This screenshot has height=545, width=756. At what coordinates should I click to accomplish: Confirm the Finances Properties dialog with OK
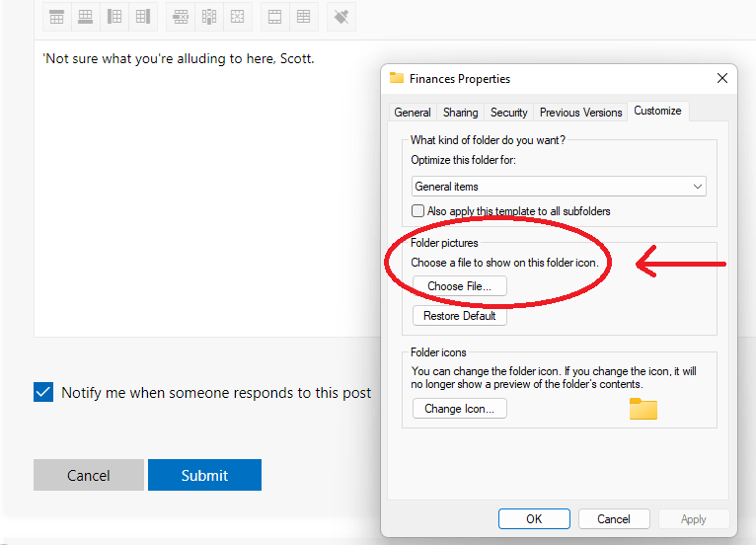pyautogui.click(x=534, y=519)
